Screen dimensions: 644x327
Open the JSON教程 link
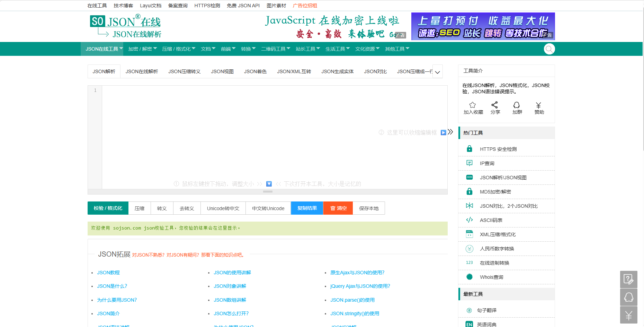pos(108,273)
